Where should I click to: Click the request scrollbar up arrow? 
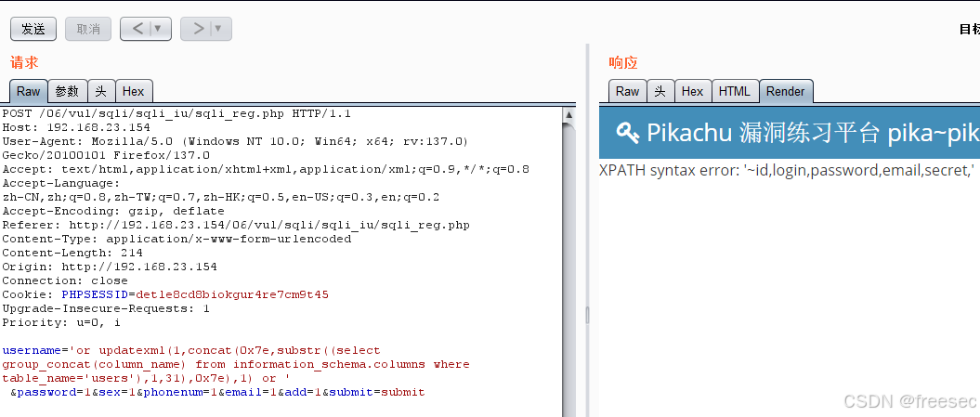point(568,114)
